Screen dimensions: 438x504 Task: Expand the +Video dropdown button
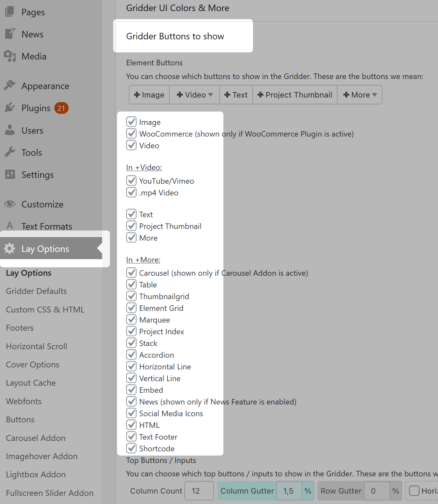point(194,95)
